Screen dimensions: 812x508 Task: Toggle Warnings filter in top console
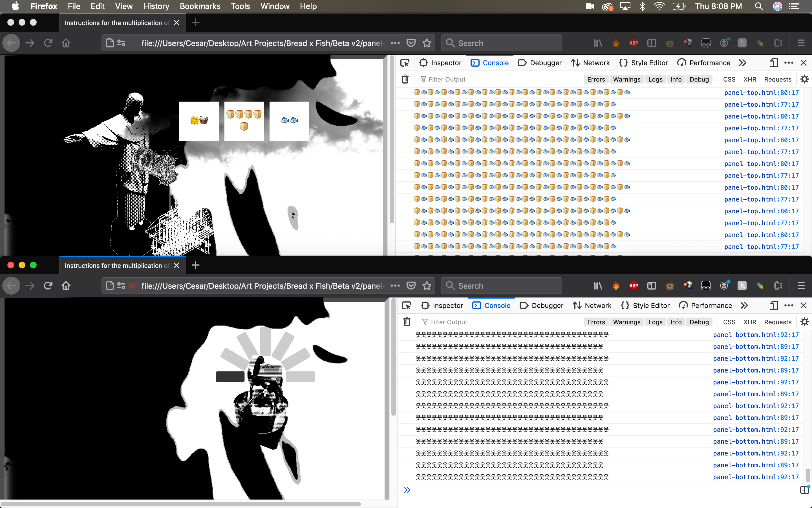(626, 79)
